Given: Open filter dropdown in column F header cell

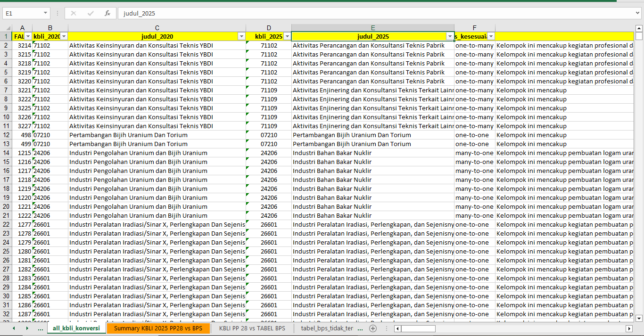Looking at the screenshot, I should tap(491, 36).
